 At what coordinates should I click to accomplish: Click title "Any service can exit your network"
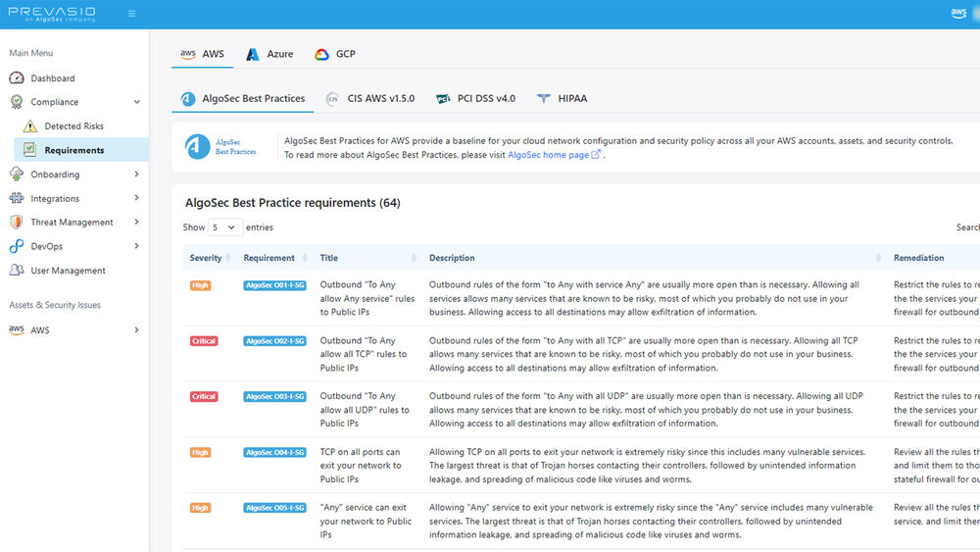click(x=366, y=521)
